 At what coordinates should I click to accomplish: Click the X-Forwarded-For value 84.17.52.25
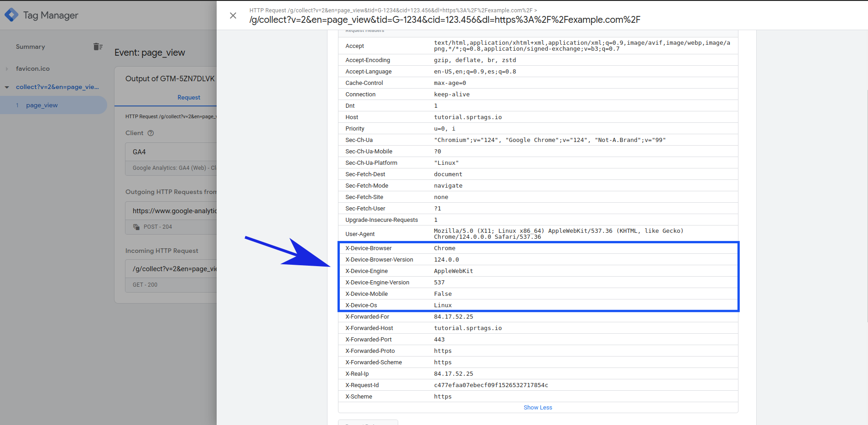coord(453,317)
